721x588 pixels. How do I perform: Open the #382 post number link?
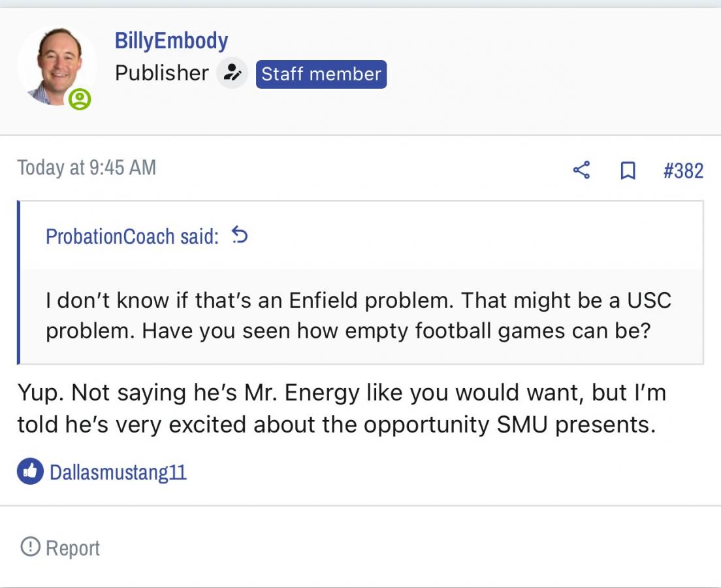(x=683, y=171)
